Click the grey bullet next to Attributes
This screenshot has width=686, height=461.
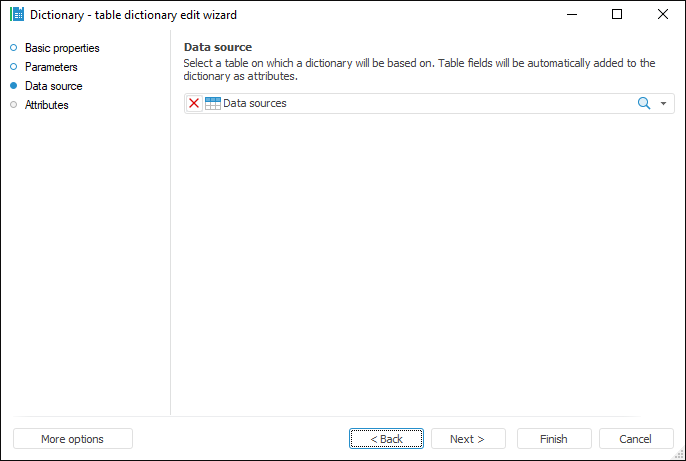tap(13, 105)
